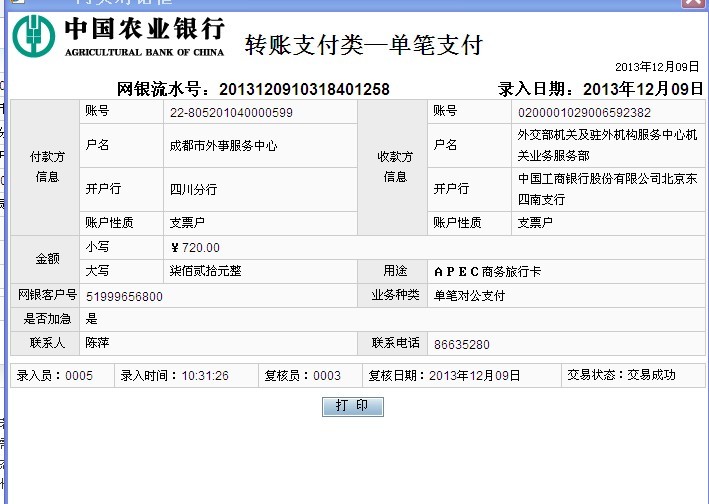Click the 录入日期 2013年12月09日 header
The image size is (709, 504).
[600, 89]
